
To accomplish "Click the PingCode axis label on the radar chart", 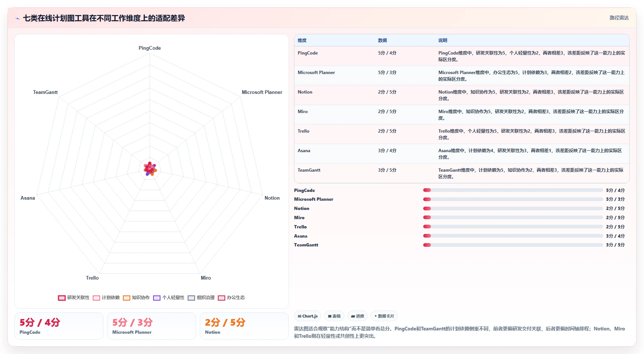I will (150, 48).
